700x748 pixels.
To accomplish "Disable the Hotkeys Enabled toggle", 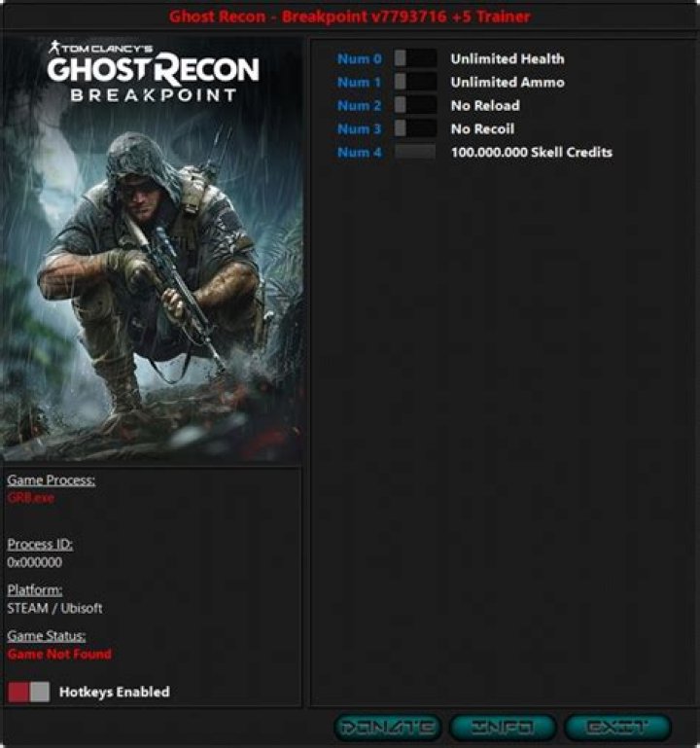I will tap(28, 692).
